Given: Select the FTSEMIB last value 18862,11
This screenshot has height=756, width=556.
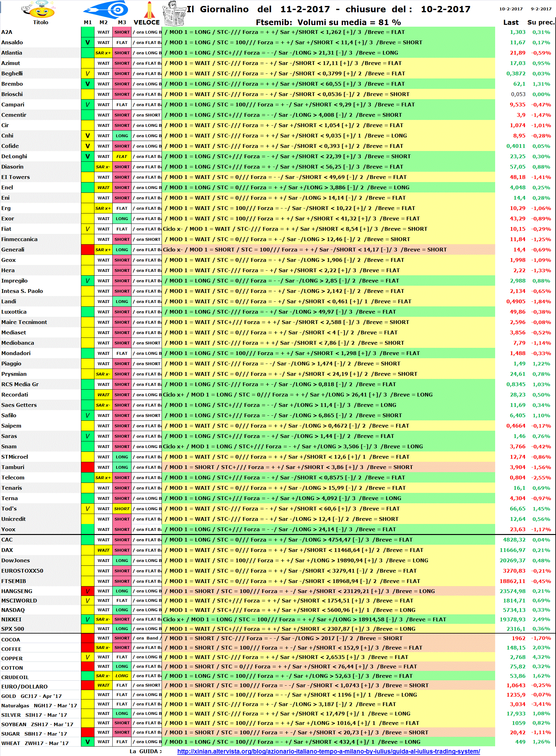Looking at the screenshot, I should [513, 581].
